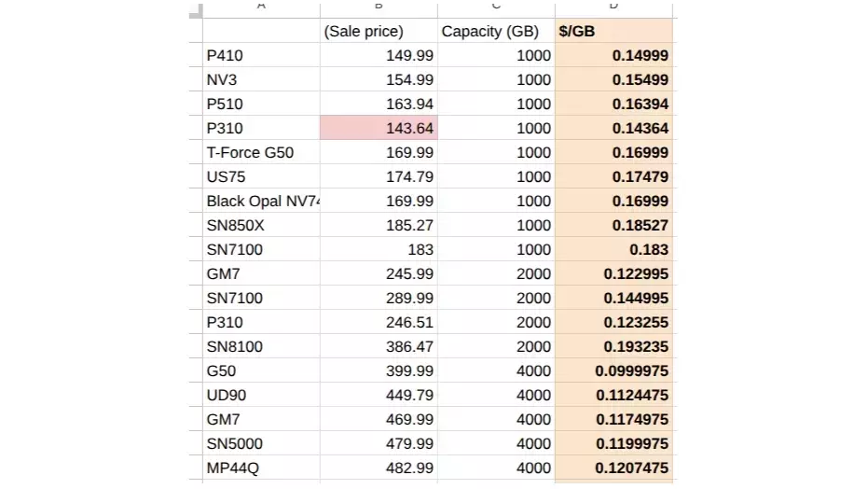Select the UD90 price 449.79
The height and width of the screenshot is (489, 868).
tap(379, 395)
